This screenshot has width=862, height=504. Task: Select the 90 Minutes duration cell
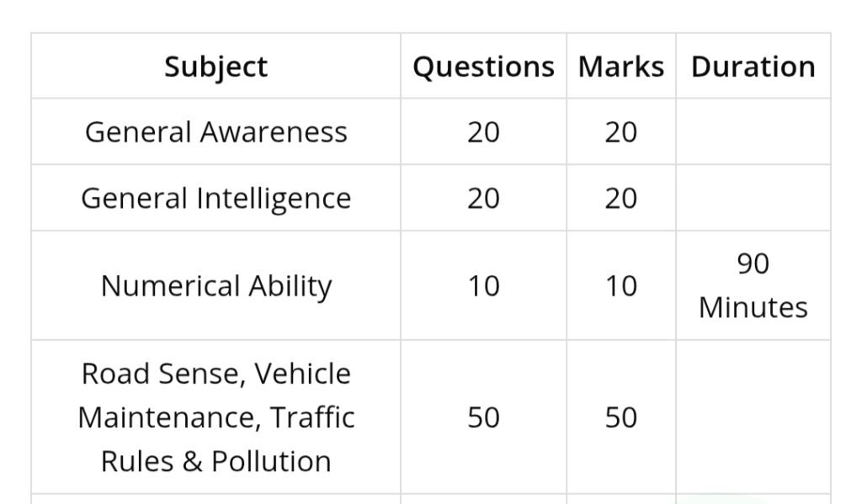pos(753,286)
